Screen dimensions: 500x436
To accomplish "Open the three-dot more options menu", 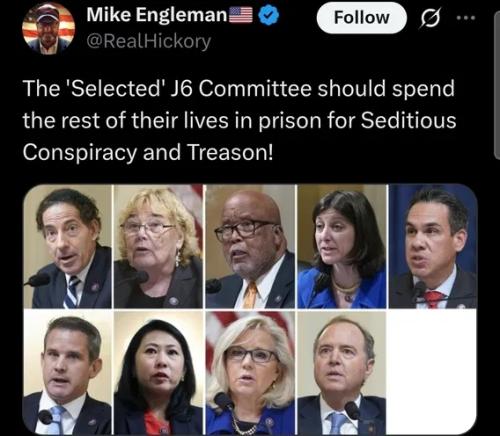I will 465,18.
